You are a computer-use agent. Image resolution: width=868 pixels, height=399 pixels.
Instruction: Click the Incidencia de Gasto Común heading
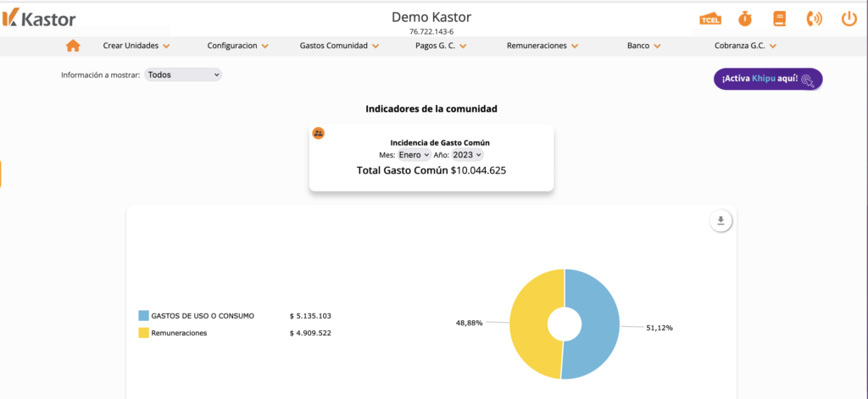tap(440, 143)
